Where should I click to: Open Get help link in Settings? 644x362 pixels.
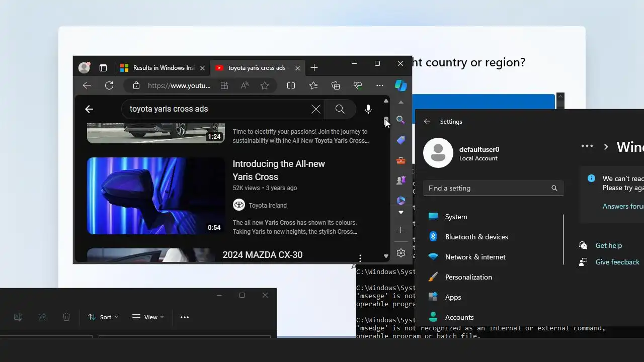[608, 245]
